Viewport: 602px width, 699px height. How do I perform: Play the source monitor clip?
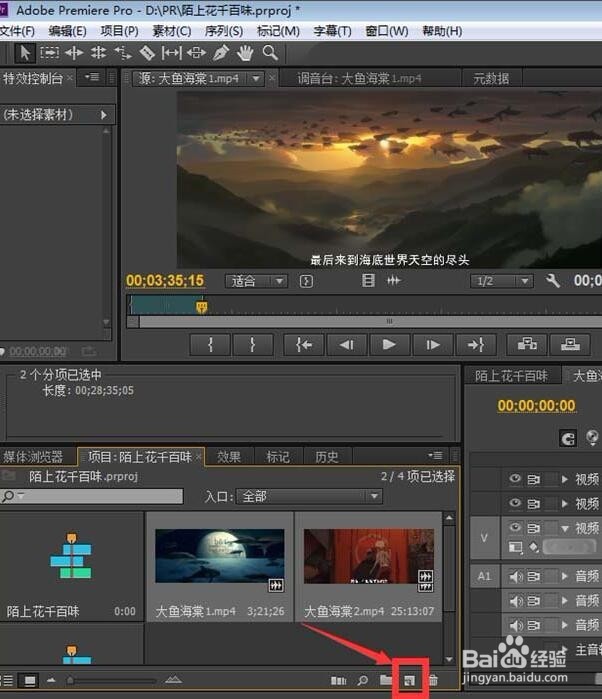pos(388,344)
